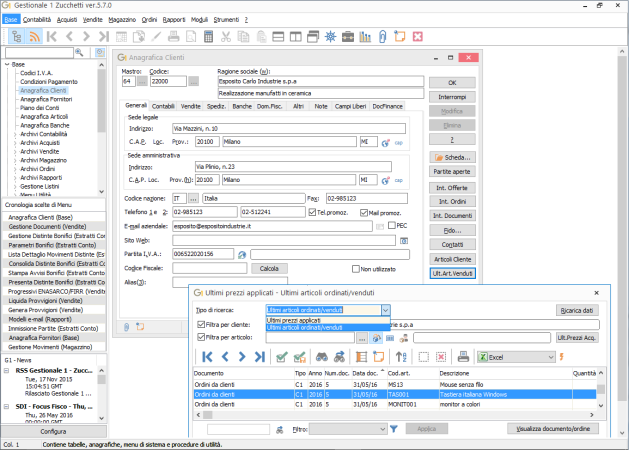Open the Magazzino menu
The image size is (629, 450).
pos(122,20)
